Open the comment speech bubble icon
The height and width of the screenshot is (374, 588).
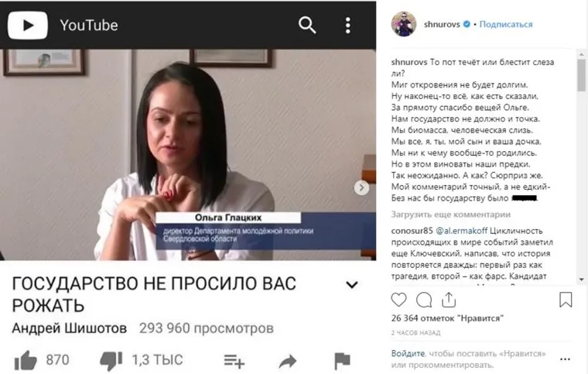click(x=424, y=300)
